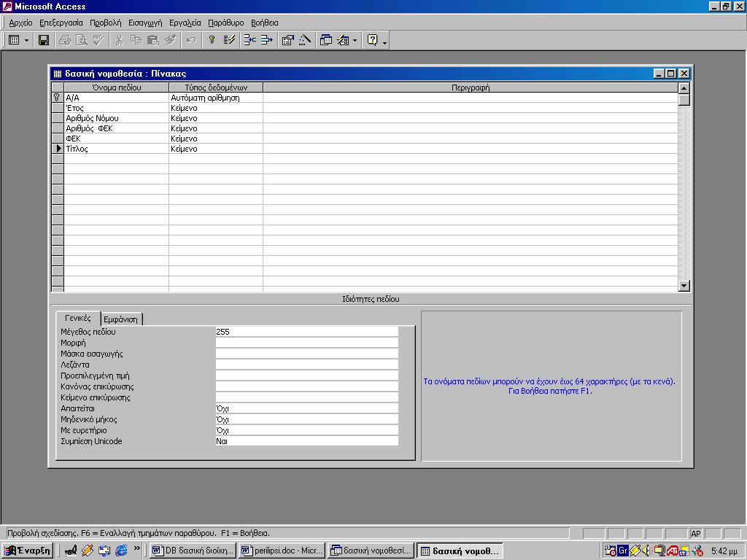The height and width of the screenshot is (560, 747).
Task: Show the Database Window icon
Action: (326, 41)
